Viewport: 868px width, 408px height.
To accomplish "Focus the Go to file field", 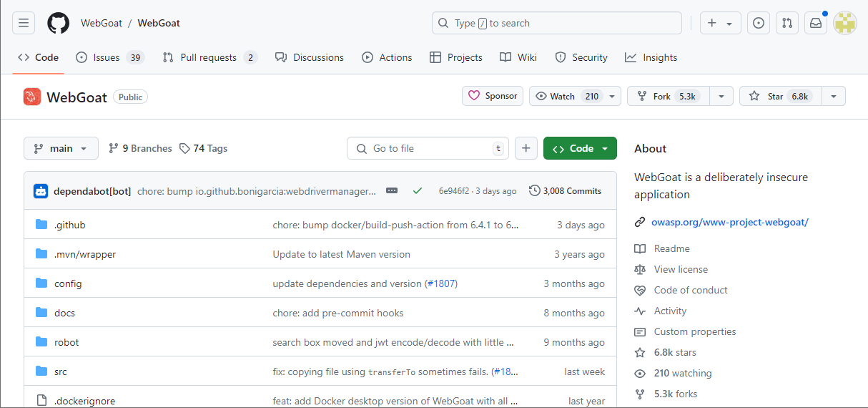I will click(428, 148).
